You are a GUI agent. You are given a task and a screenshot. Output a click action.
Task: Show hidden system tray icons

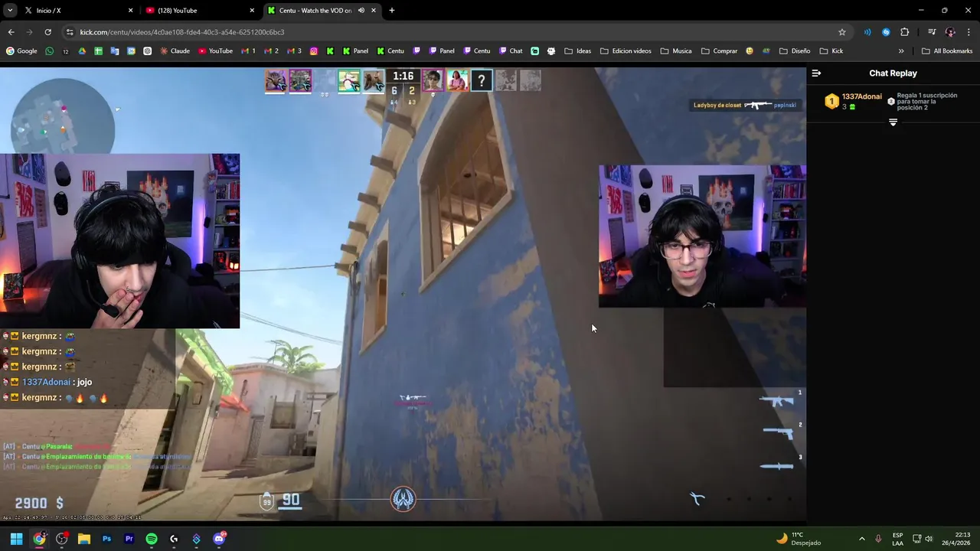[861, 539]
